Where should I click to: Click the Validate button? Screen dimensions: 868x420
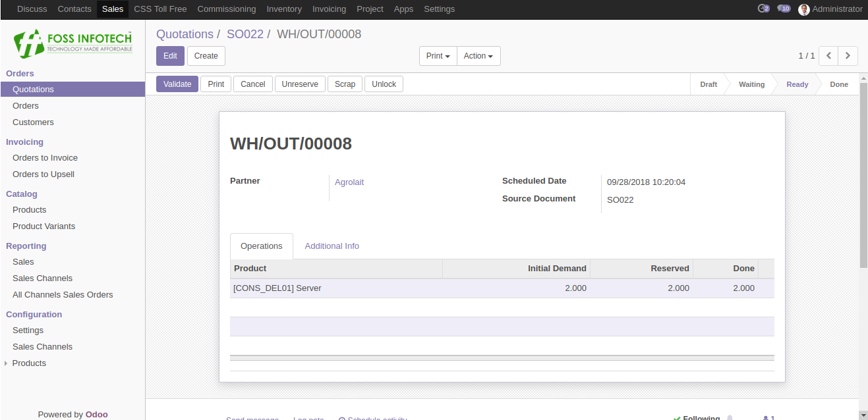(177, 84)
